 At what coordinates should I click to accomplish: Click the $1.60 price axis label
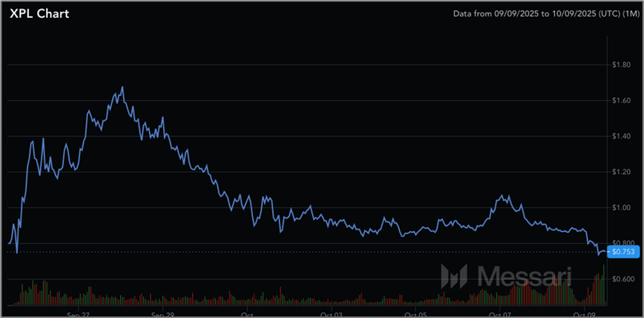620,100
